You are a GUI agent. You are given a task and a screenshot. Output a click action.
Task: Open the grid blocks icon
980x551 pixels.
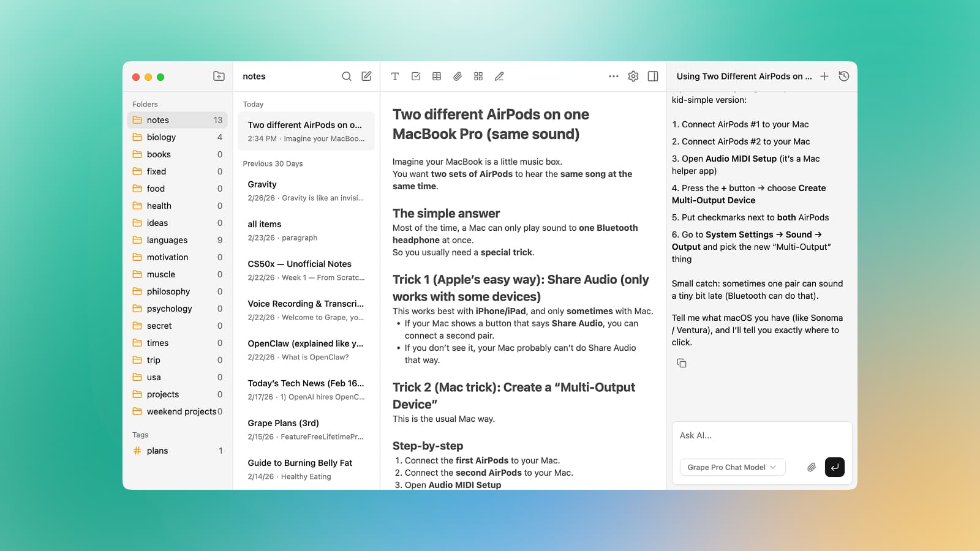(478, 77)
